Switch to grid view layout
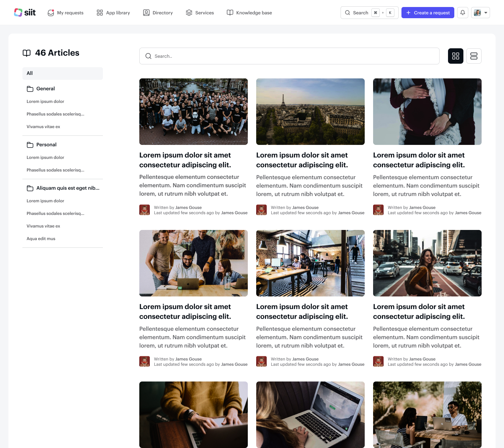 pyautogui.click(x=455, y=56)
